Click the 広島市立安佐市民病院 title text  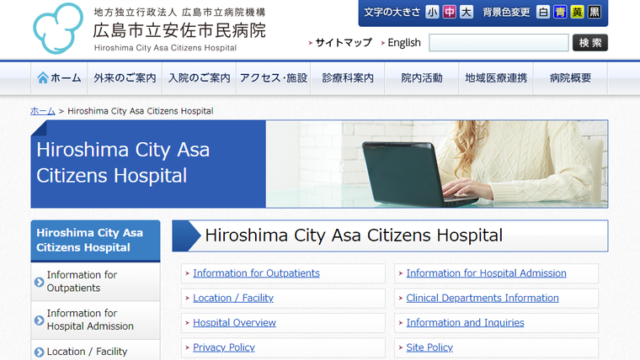click(180, 30)
